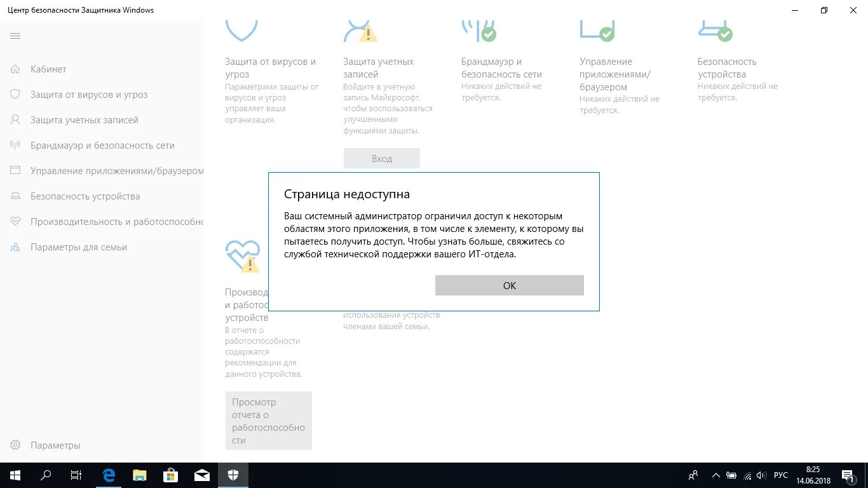The image size is (868, 488).
Task: Click the Защита от вирусов и угроз tile title
Action: (x=271, y=68)
